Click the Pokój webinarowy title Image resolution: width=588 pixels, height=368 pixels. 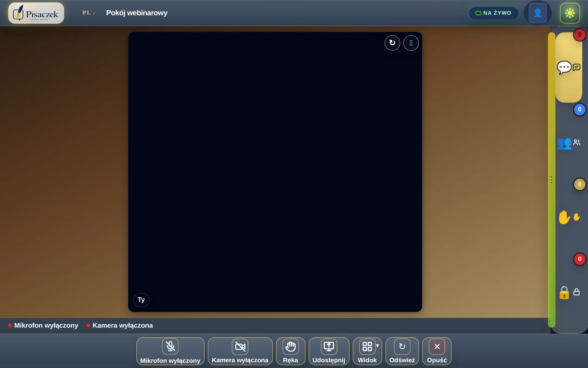tap(137, 13)
